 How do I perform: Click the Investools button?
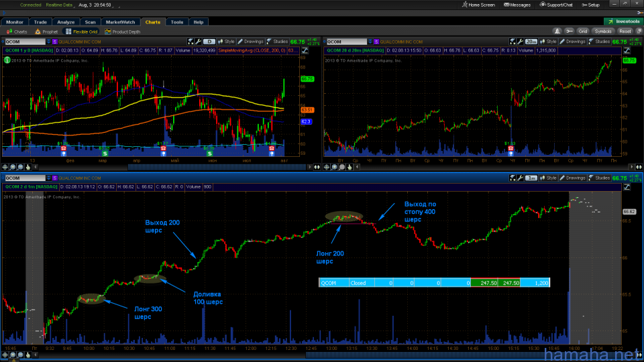point(623,21)
